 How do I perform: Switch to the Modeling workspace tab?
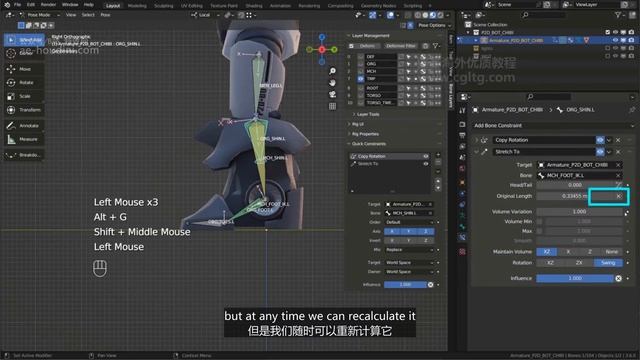tap(137, 6)
